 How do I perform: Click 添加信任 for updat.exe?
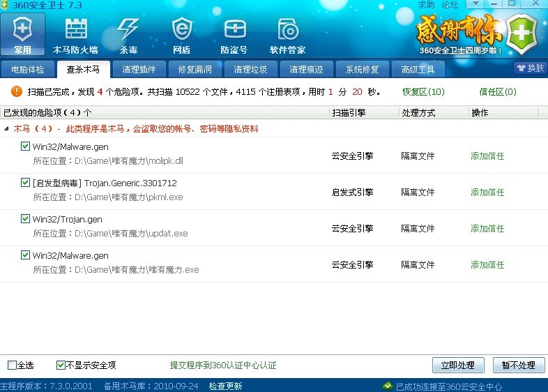(487, 229)
